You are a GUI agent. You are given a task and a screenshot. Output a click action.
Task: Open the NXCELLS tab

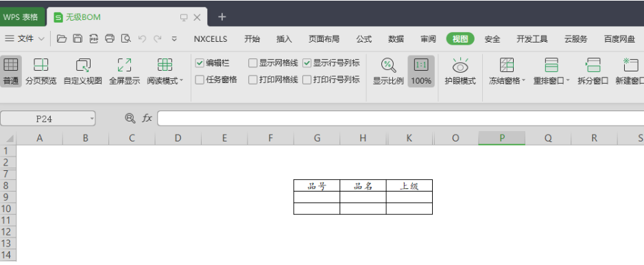point(211,39)
